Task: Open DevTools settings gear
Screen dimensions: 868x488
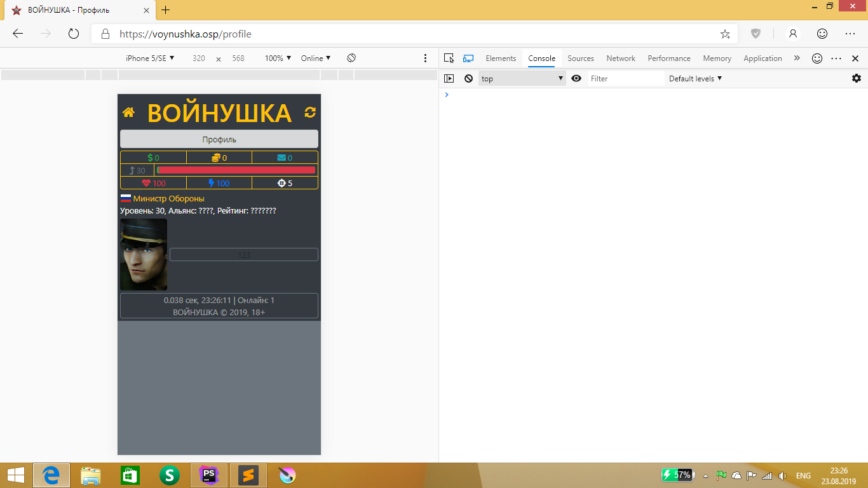Action: pos(857,78)
